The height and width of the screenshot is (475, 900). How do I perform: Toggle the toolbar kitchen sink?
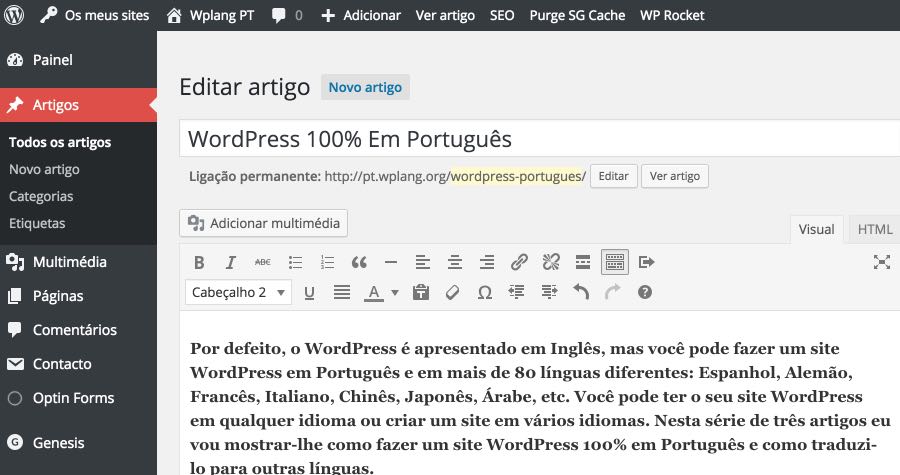[x=615, y=262]
